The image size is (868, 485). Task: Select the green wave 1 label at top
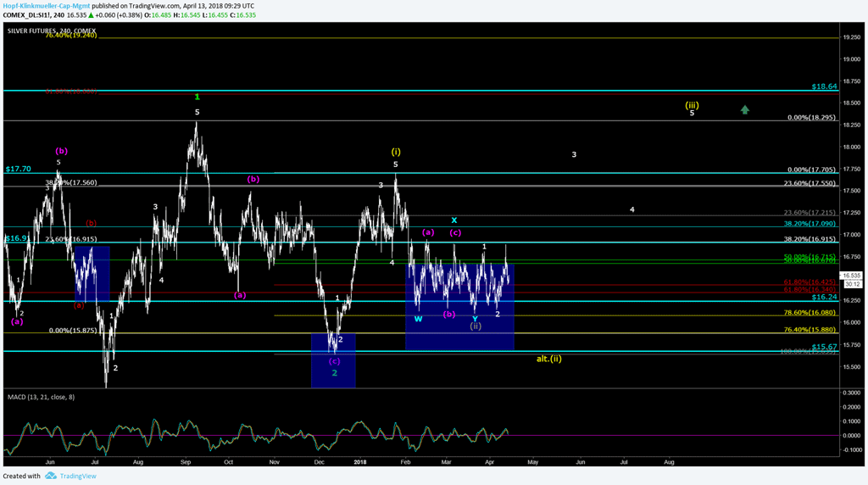[197, 97]
